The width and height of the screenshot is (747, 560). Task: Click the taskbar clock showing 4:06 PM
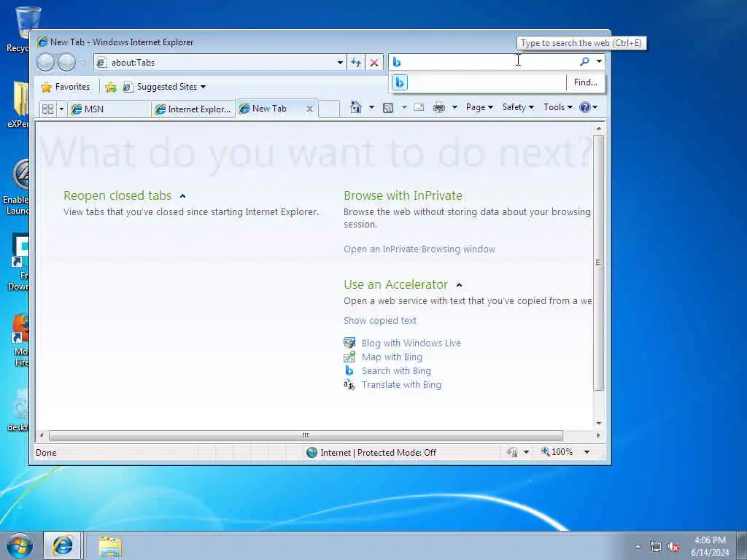(710, 546)
